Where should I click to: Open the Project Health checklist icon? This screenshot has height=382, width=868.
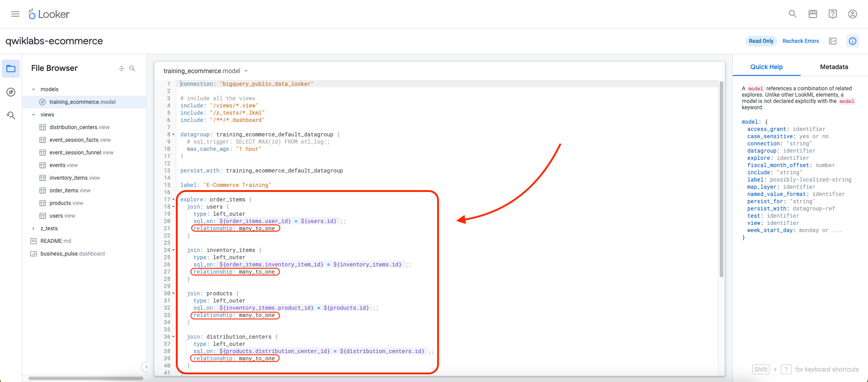(x=833, y=41)
